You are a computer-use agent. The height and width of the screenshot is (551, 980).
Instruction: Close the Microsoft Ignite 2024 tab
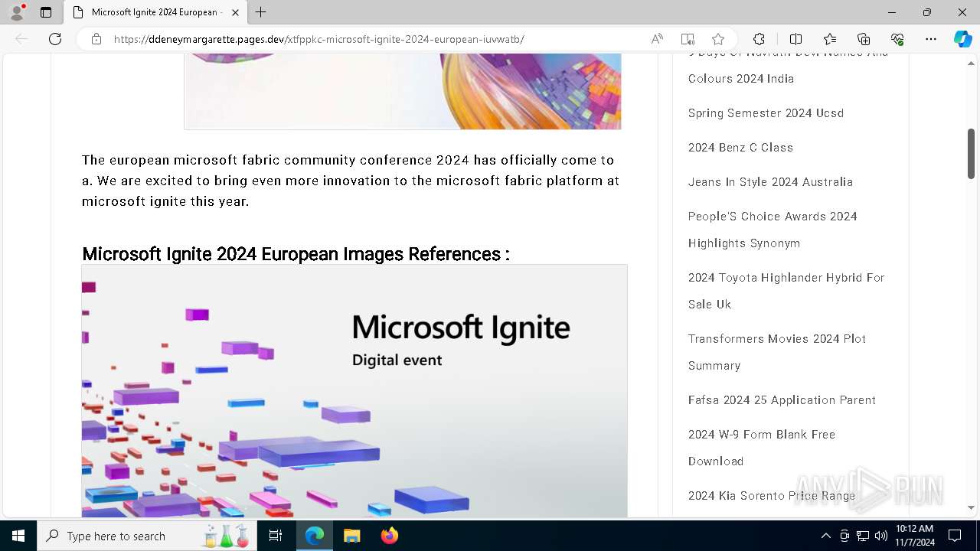235,12
